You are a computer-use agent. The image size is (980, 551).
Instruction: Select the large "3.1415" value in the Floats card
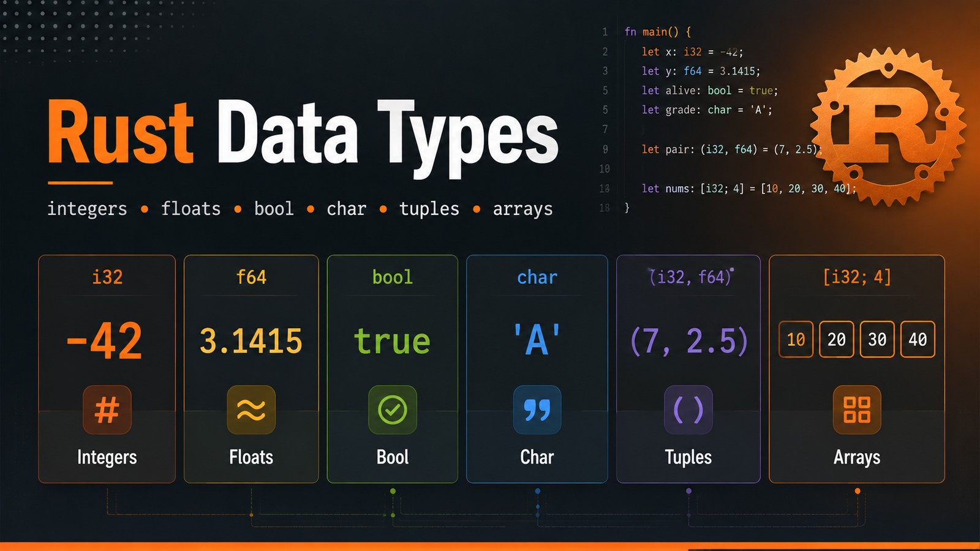(251, 341)
